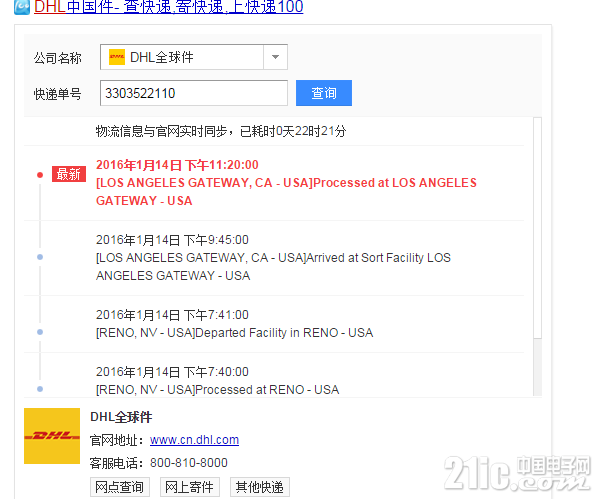
Task: Open the www.cn.dhl.com official website link
Action: 195,440
